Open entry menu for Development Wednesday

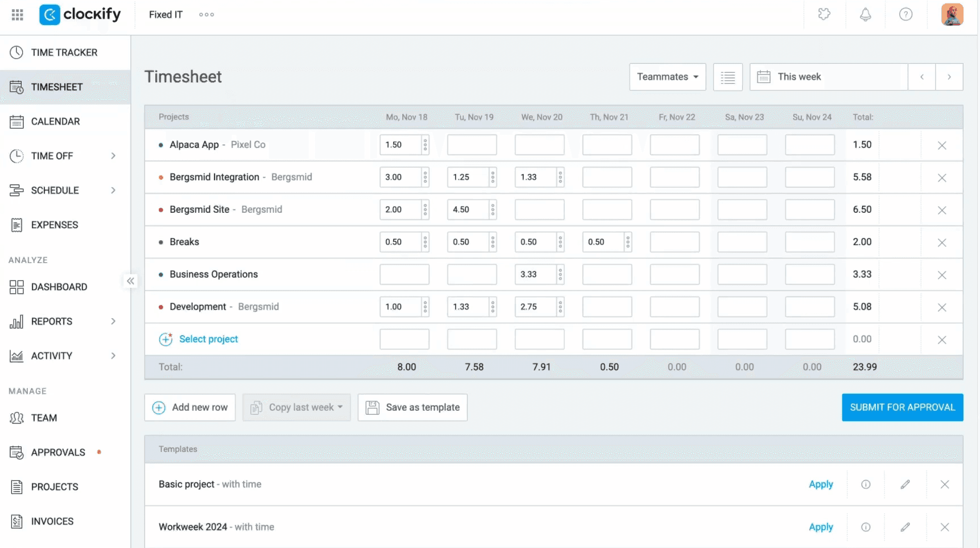click(x=561, y=307)
